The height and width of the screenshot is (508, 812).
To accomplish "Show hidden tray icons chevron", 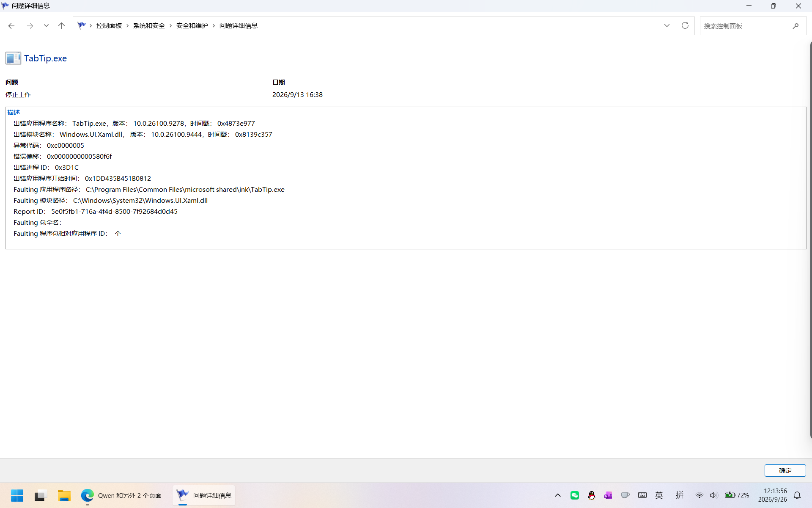I will click(558, 495).
